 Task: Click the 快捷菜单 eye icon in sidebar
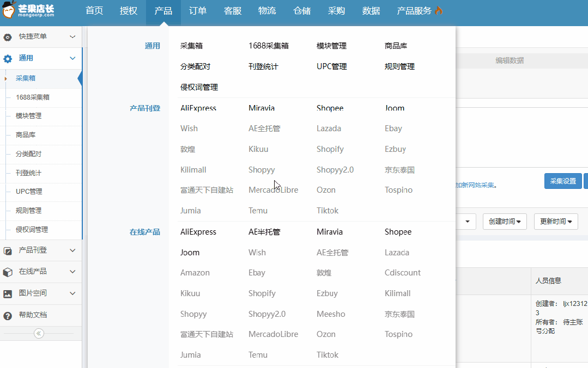point(8,37)
